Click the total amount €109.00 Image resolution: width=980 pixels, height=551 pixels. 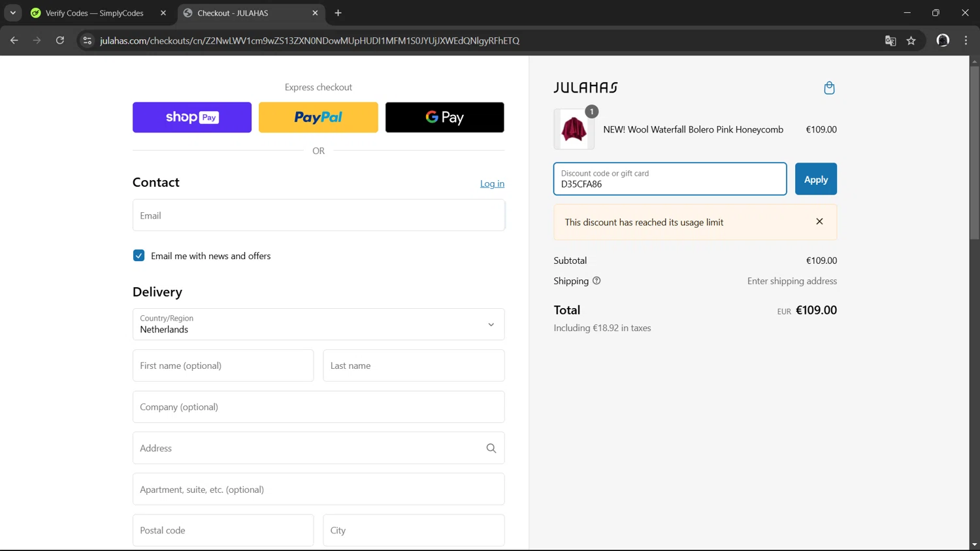pyautogui.click(x=816, y=310)
